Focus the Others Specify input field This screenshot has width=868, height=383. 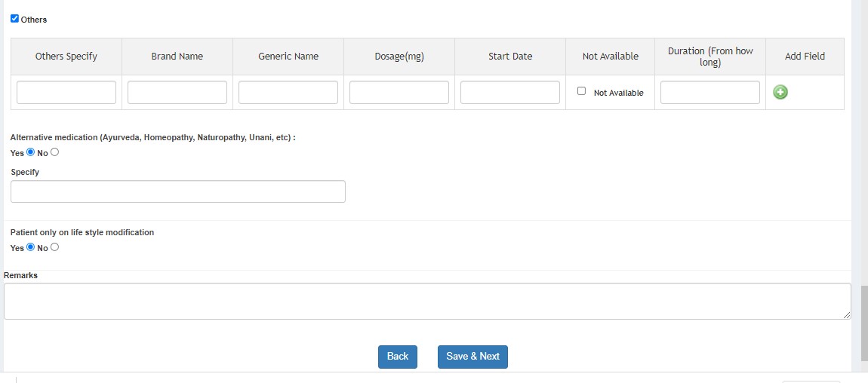(x=66, y=93)
